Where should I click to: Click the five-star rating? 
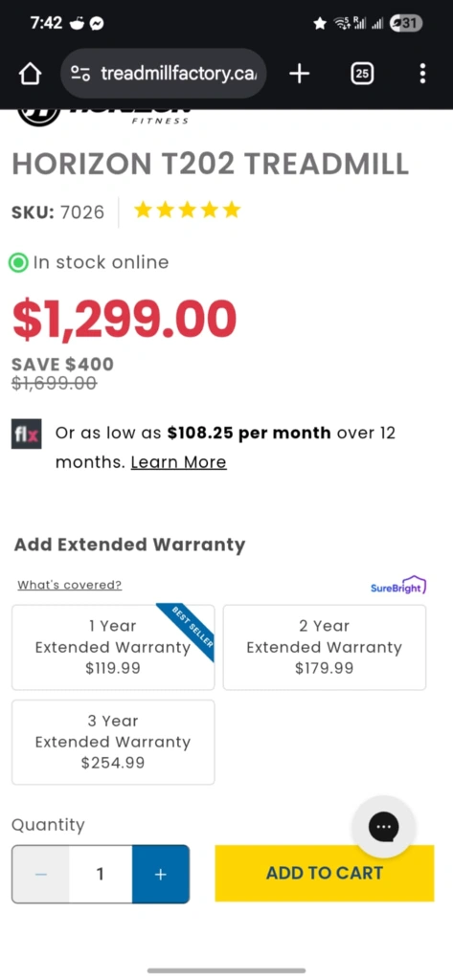(187, 210)
